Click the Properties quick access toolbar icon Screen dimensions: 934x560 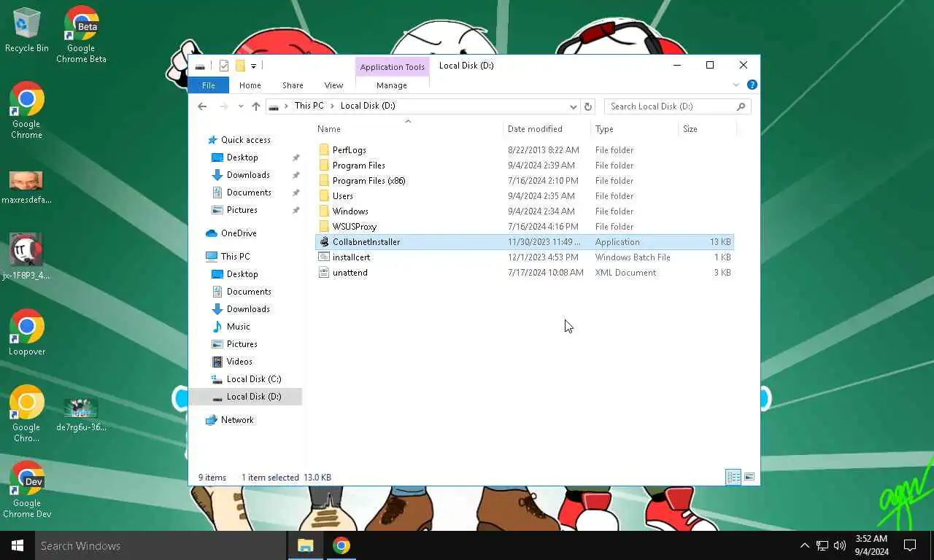tap(224, 66)
